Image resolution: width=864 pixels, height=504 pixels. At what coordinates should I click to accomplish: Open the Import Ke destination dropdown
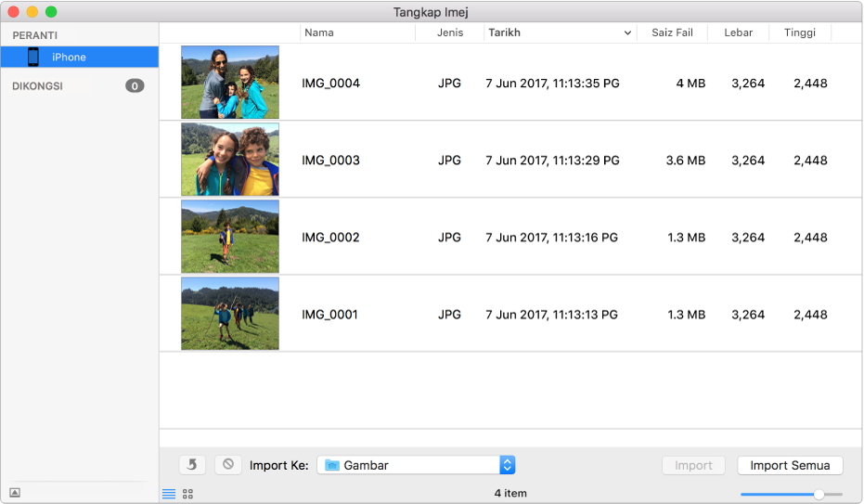507,465
